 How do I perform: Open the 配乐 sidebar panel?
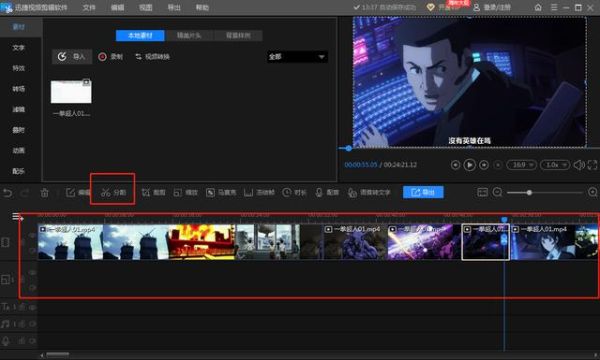[x=18, y=171]
